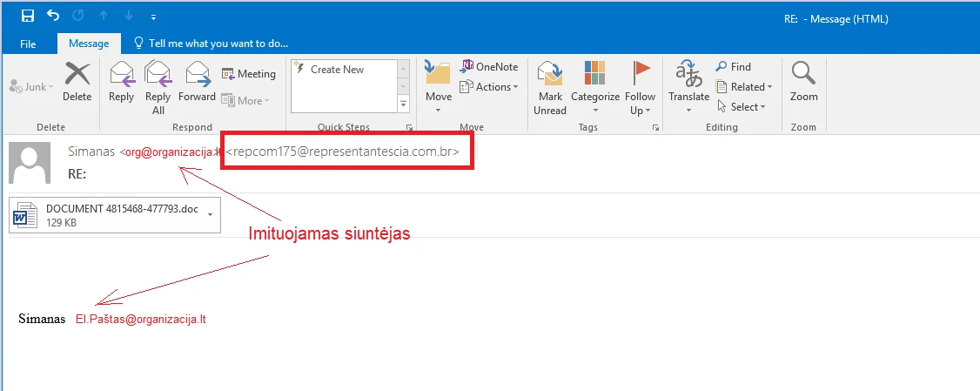980x391 pixels.
Task: Open the Tags dialog launcher
Action: coord(655,128)
